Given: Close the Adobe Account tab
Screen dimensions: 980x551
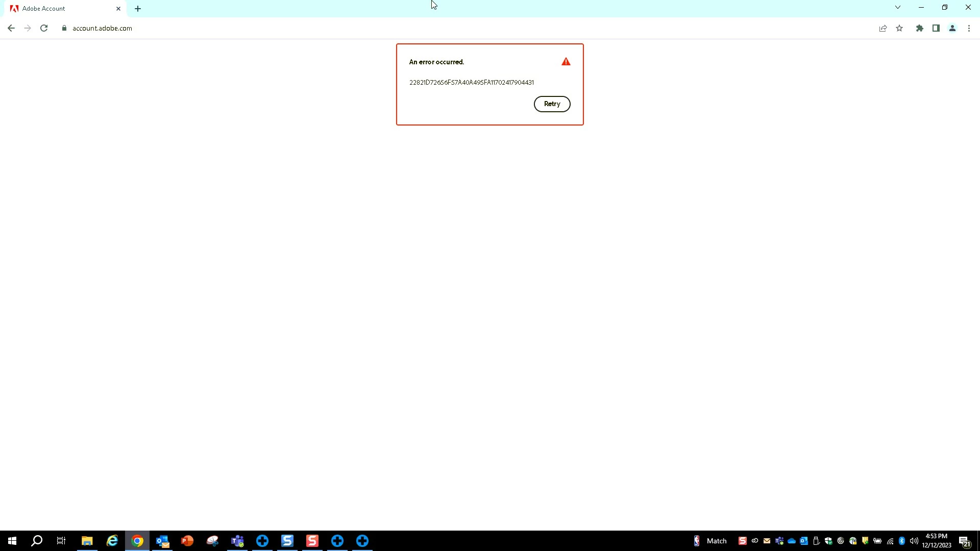Looking at the screenshot, I should coord(118,9).
